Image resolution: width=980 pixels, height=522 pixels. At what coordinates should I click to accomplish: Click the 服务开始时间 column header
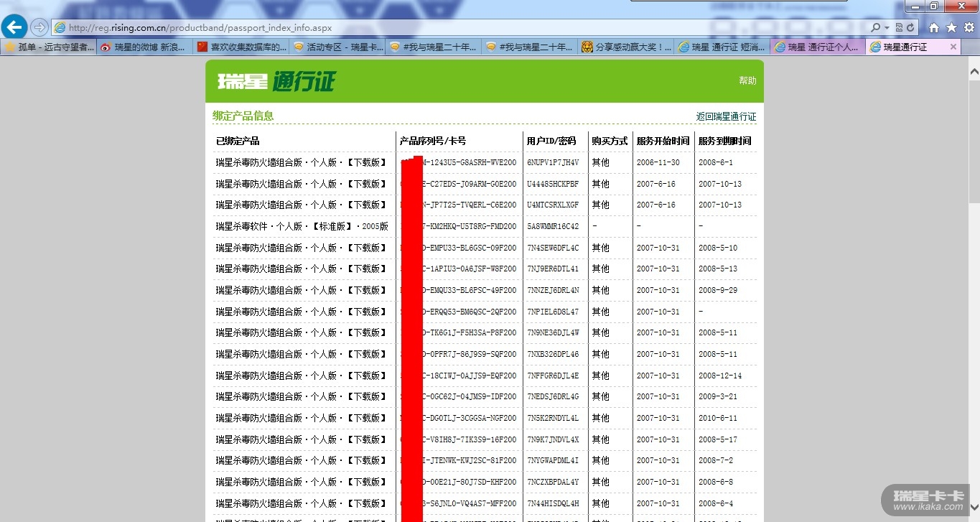coord(663,141)
